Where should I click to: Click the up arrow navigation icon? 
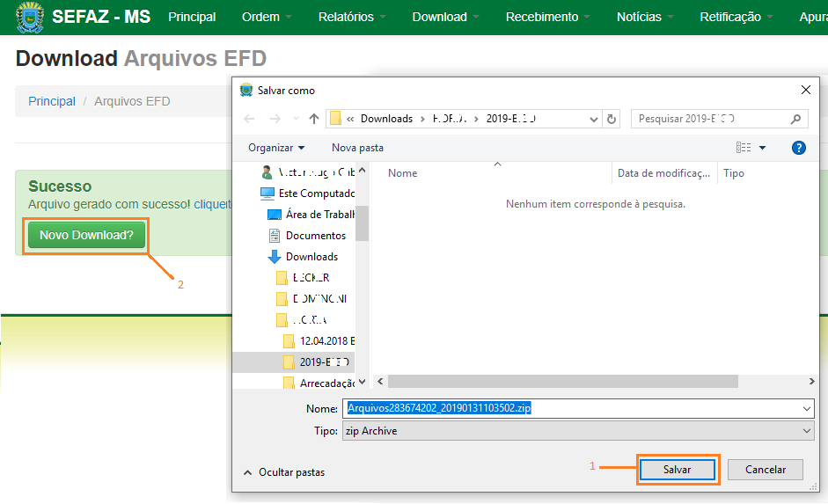pyautogui.click(x=314, y=119)
